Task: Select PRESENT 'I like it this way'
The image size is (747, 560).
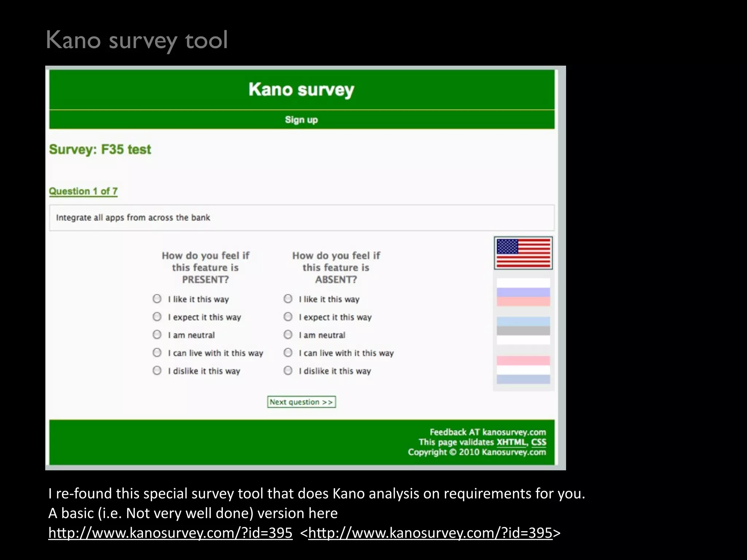Action: coord(157,299)
